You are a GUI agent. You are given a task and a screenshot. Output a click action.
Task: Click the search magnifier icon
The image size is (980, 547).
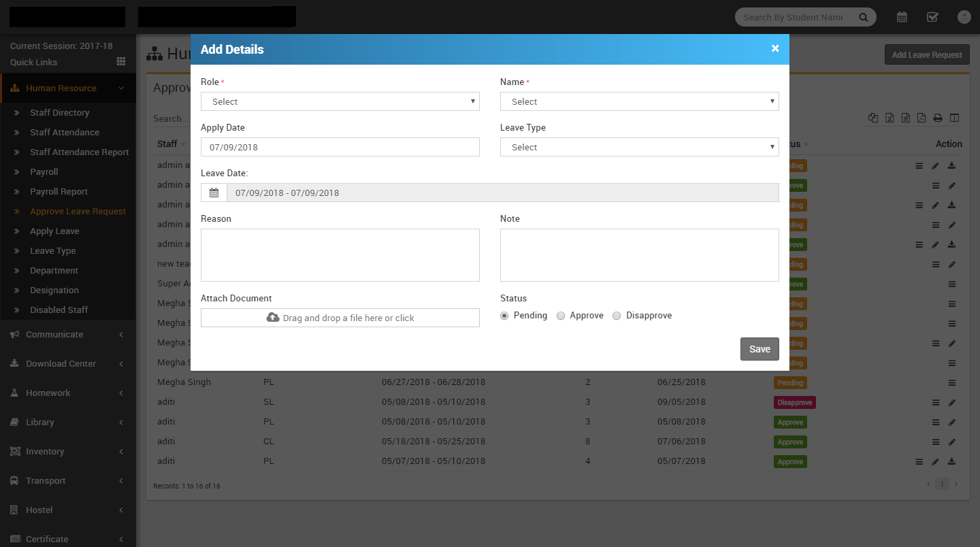[x=864, y=17]
